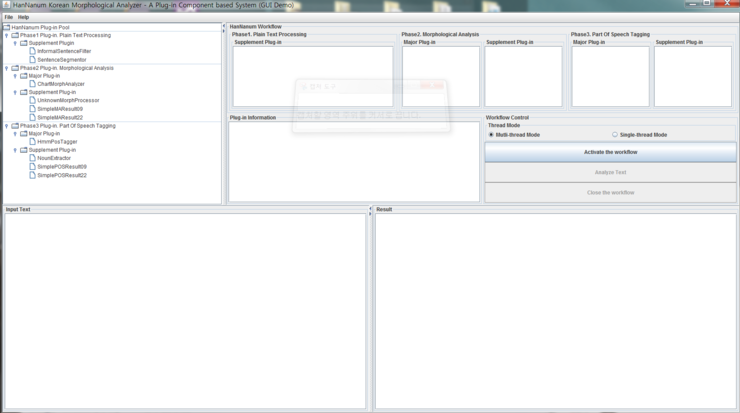Image resolution: width=740 pixels, height=413 pixels.
Task: Choose Single-thread Mode
Action: (x=615, y=135)
